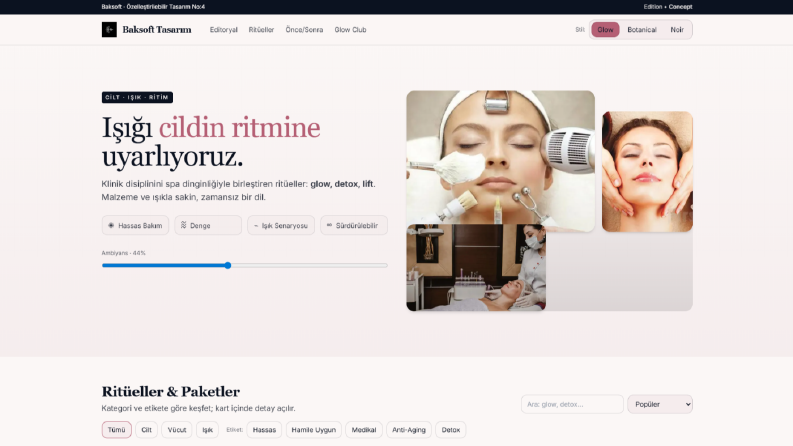
Task: Click the Sürdürülebilir chip
Action: point(354,226)
